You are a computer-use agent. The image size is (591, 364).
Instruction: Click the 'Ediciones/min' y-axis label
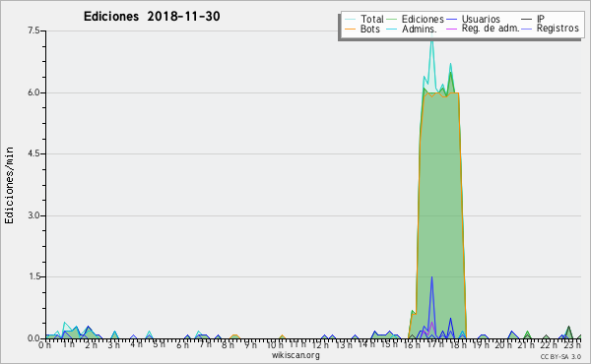click(x=9, y=185)
